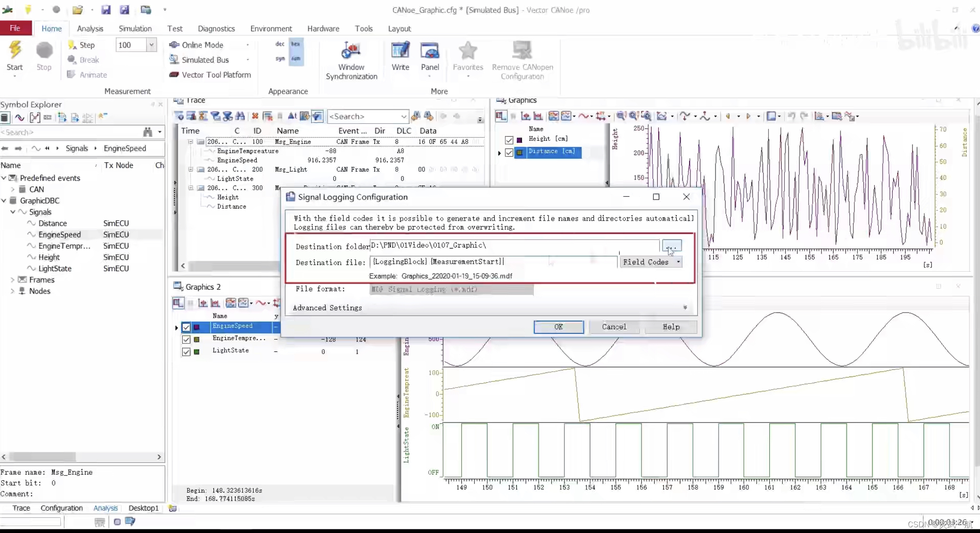Viewport: 980px width, 533px height.
Task: Click the Step measurement icon
Action: click(x=73, y=45)
